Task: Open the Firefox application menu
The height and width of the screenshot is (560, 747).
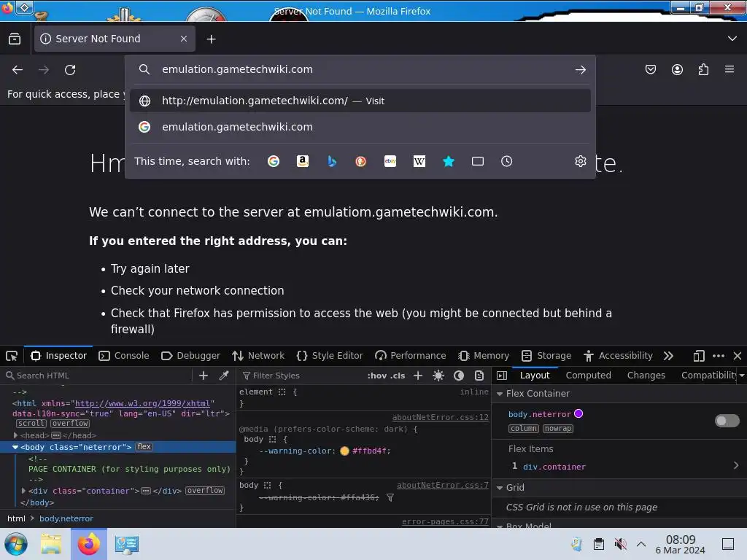Action: point(729,69)
